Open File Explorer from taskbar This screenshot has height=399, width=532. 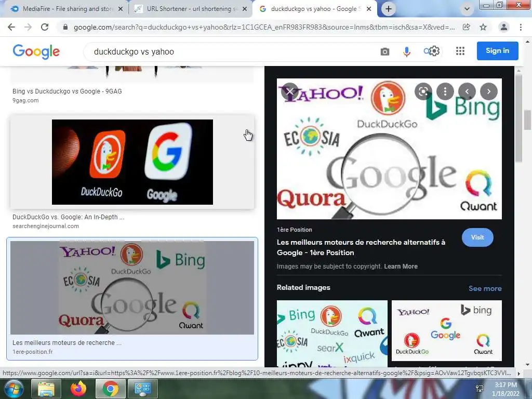(46, 389)
